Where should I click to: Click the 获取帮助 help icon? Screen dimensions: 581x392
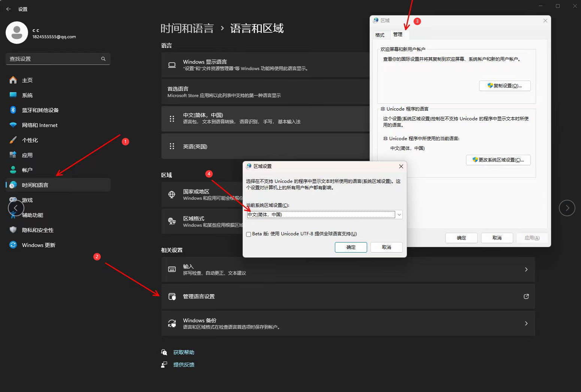(x=164, y=352)
